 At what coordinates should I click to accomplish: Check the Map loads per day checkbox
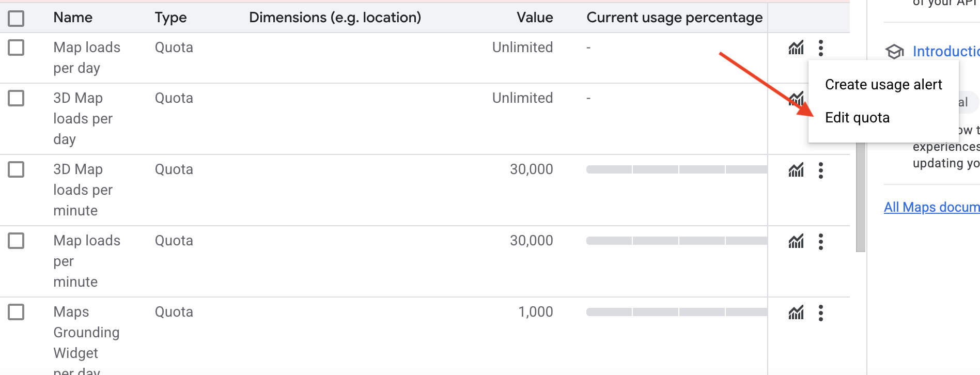click(16, 48)
